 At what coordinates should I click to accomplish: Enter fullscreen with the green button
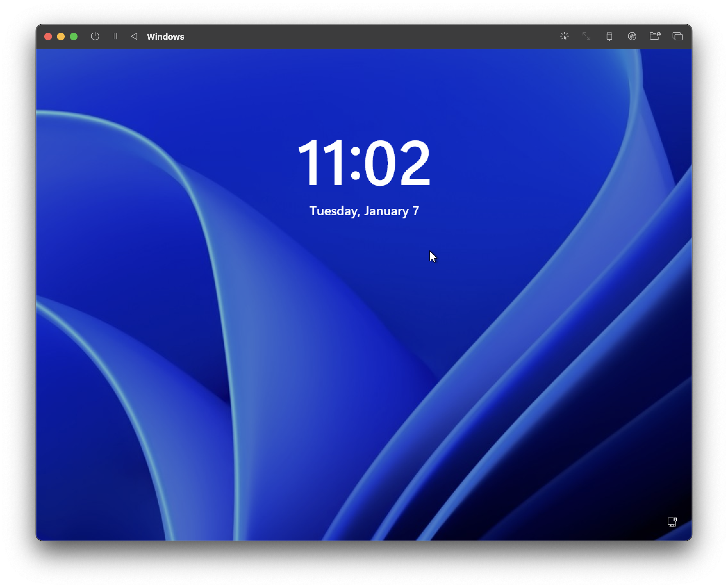tap(74, 37)
